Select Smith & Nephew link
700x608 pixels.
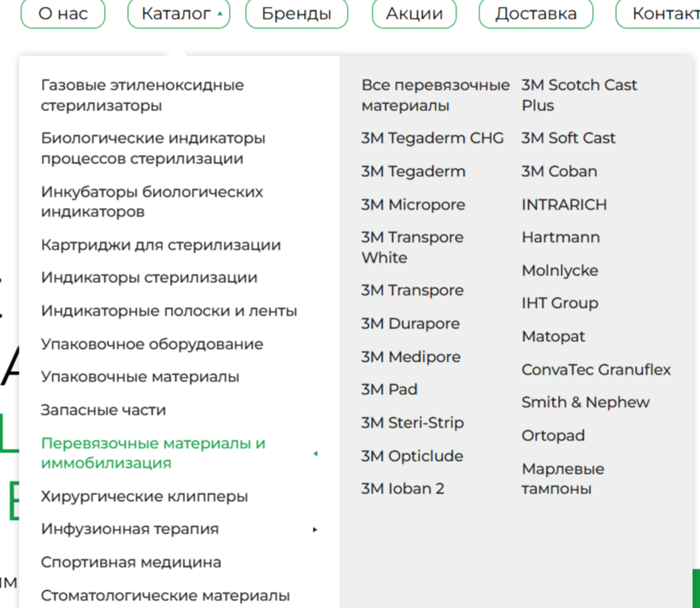point(585,403)
